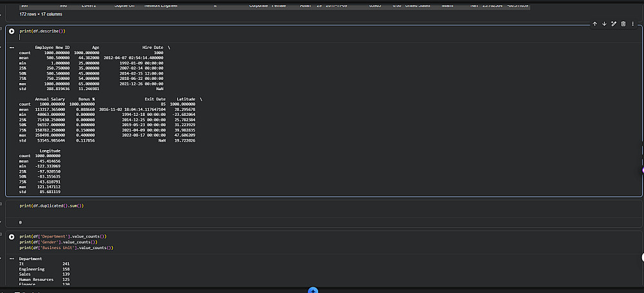The height and width of the screenshot is (293, 644).
Task: Select Age mean value 44.382000
Action: click(x=89, y=58)
